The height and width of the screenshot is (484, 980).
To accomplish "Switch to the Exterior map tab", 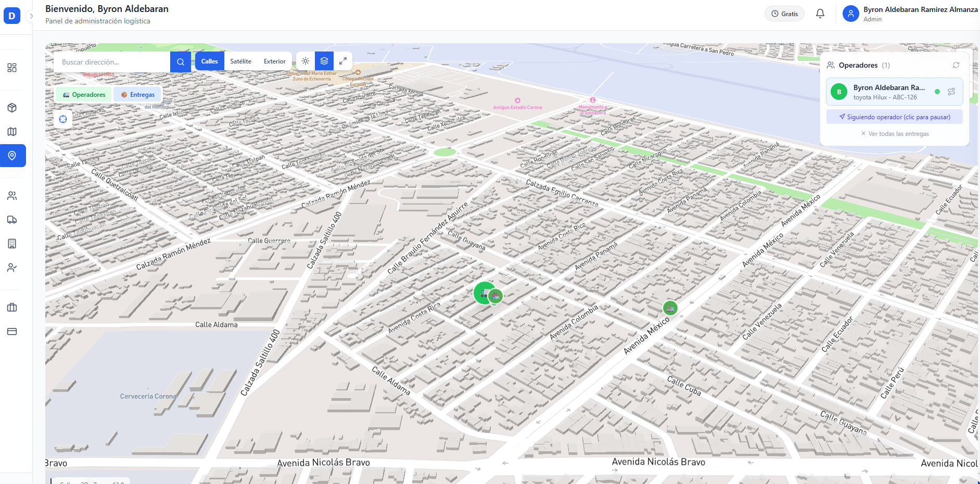I will coord(274,61).
